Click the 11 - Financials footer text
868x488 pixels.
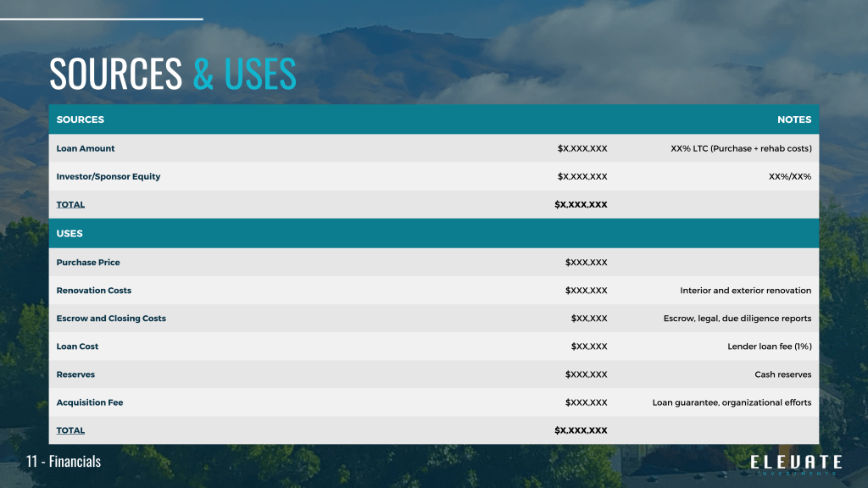pos(64,462)
